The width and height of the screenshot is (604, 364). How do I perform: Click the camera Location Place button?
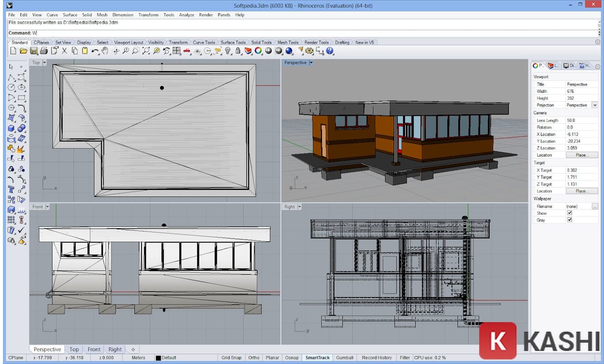(x=582, y=155)
